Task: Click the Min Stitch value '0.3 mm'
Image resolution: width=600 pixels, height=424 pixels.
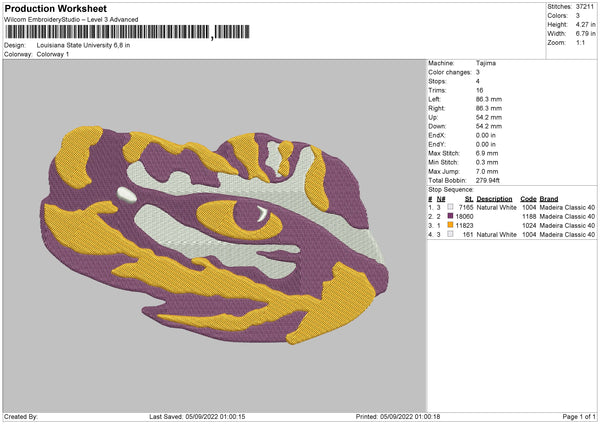Action: (487, 162)
